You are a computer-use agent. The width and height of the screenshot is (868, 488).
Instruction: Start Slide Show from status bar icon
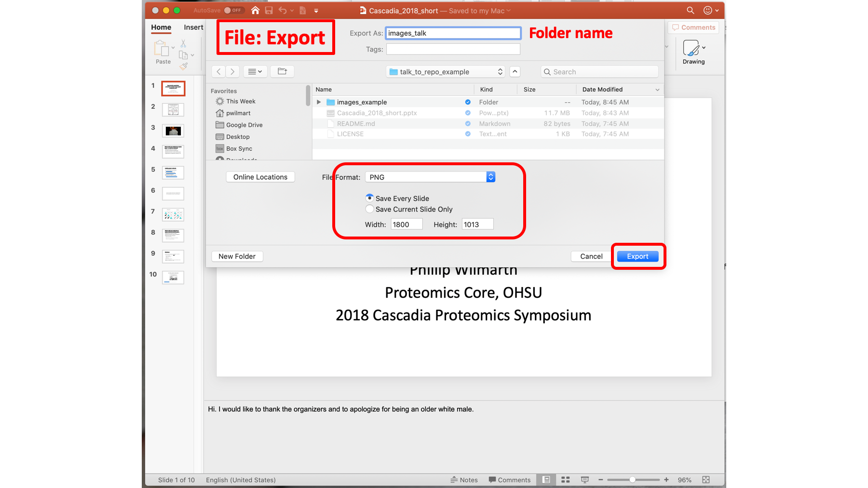[584, 480]
